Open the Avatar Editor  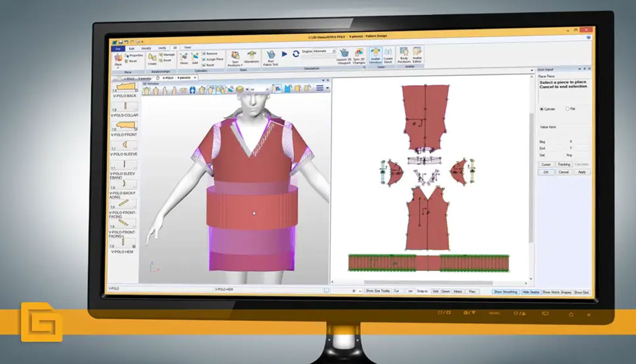[x=417, y=56]
